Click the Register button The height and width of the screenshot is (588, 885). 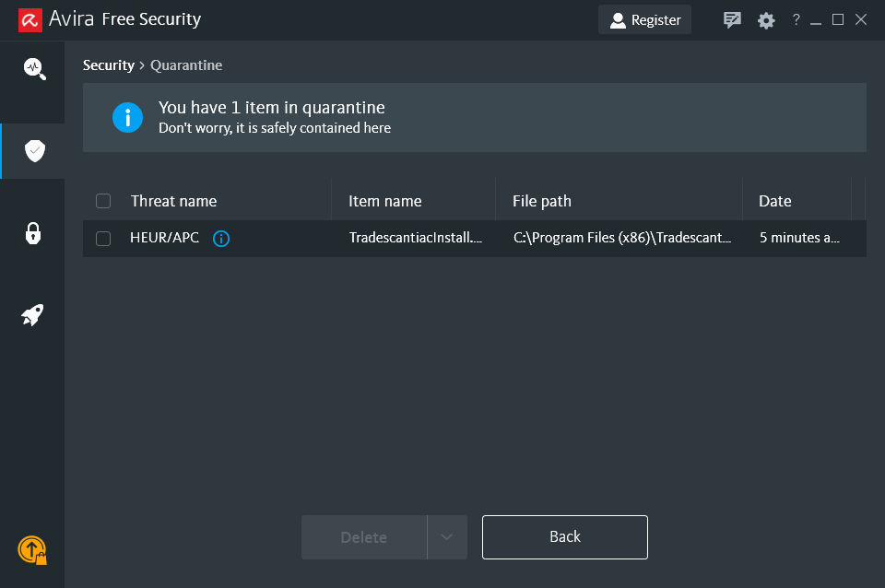pyautogui.click(x=644, y=20)
